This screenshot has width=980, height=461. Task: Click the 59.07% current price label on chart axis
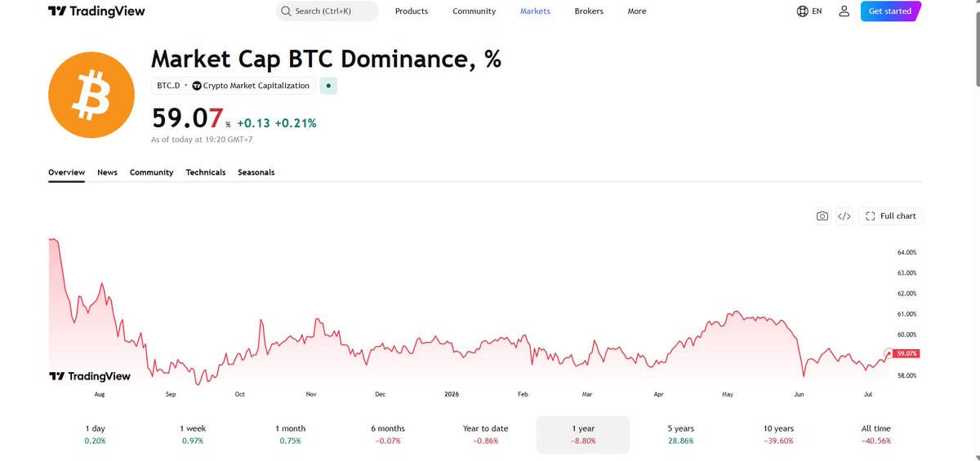(x=906, y=353)
